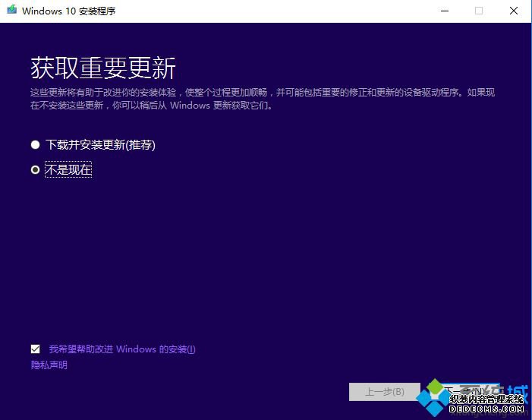Click the description paragraph about updates
Screen dimensions: 532x420
point(263,99)
